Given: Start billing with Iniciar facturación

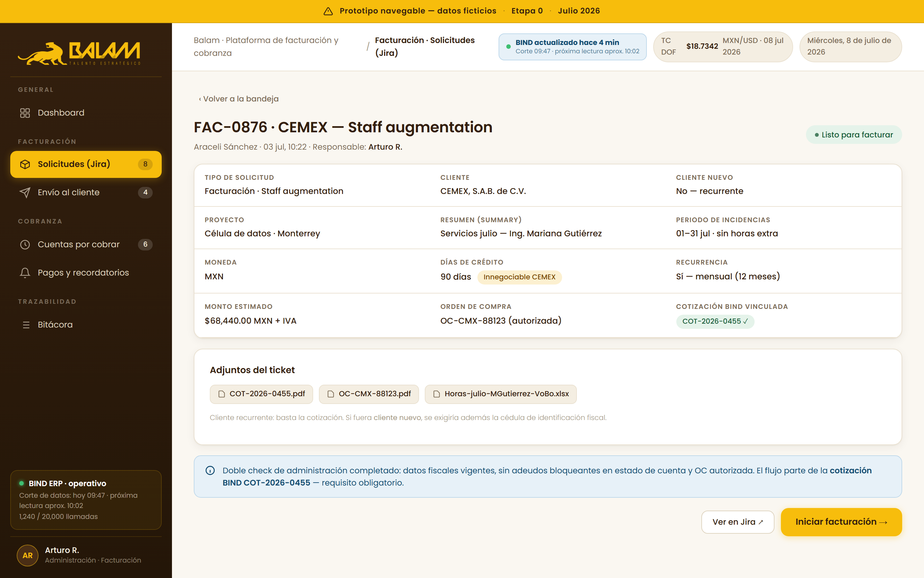Looking at the screenshot, I should click(841, 522).
